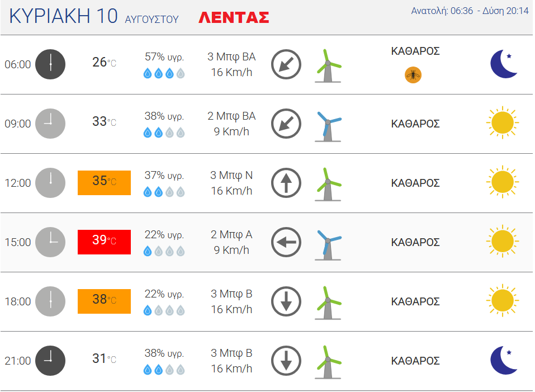Open the ΛΕΝΤΑΣ location title
The width and height of the screenshot is (535, 392).
tap(234, 17)
